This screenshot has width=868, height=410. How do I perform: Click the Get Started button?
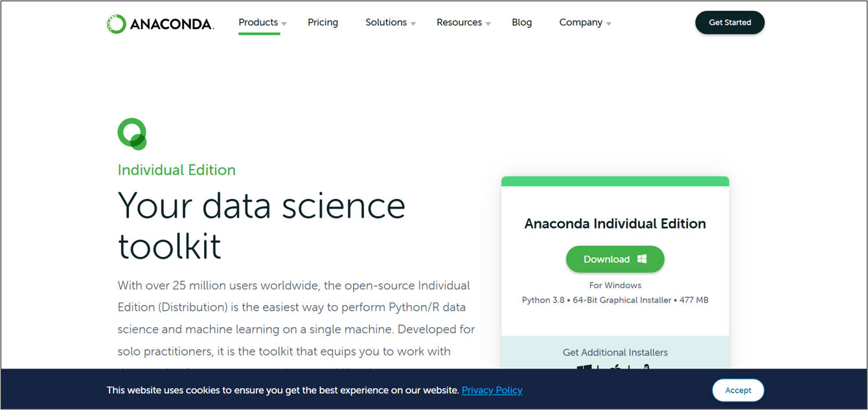pyautogui.click(x=730, y=23)
